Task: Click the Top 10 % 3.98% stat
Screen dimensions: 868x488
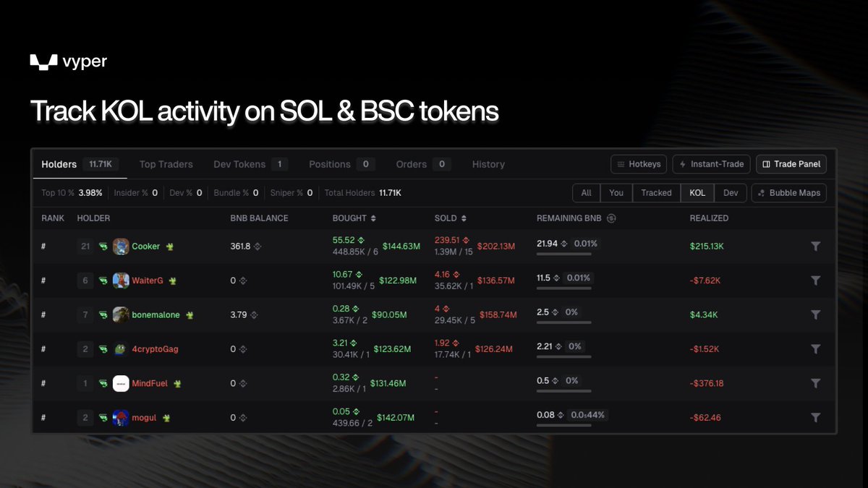Action: pos(72,193)
